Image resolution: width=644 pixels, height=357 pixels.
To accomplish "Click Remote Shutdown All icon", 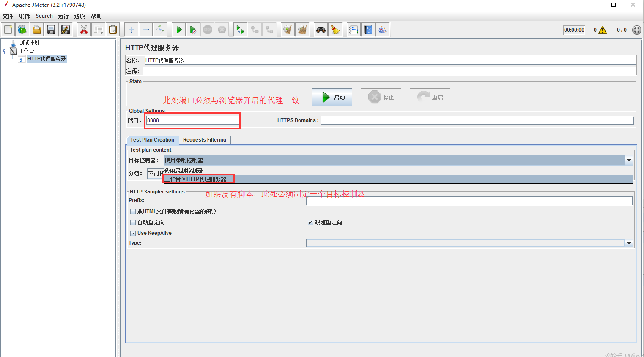I will [x=269, y=30].
